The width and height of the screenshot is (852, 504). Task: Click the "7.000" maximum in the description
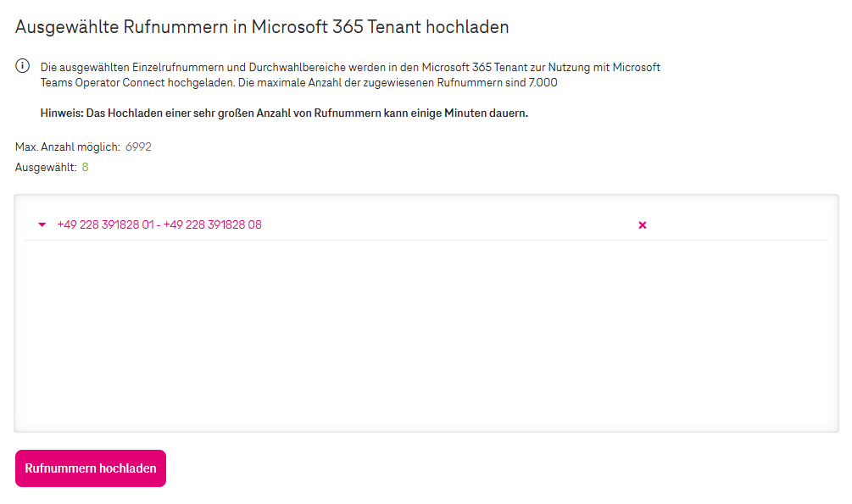pos(541,83)
